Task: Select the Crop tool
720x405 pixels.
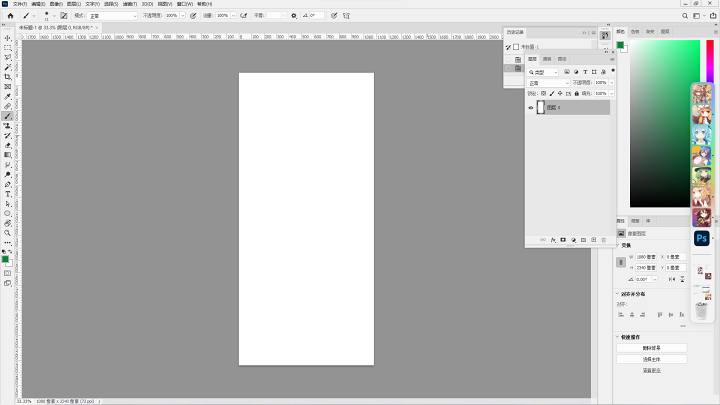Action: [8, 77]
